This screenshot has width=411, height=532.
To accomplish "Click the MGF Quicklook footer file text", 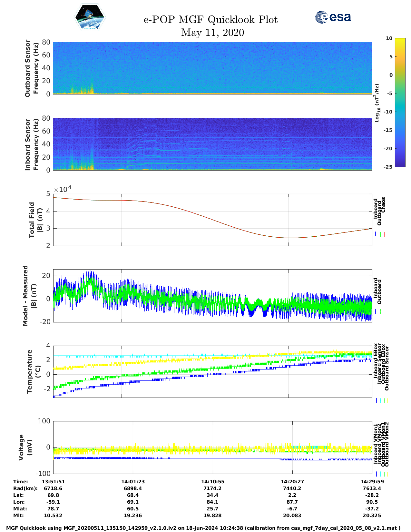I will coord(203,528).
